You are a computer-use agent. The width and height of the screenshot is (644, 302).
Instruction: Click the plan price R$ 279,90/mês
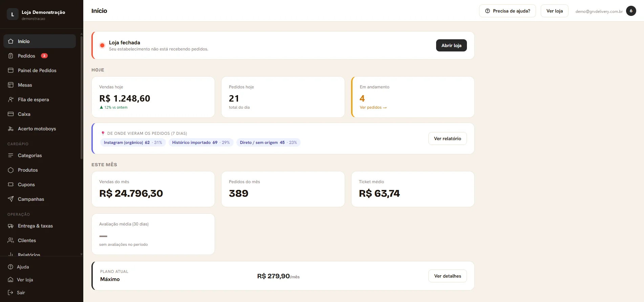(x=278, y=276)
